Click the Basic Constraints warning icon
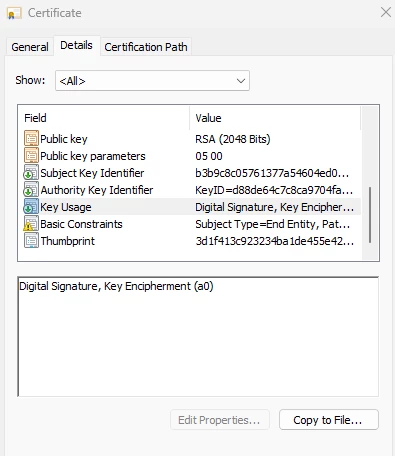The image size is (395, 456). [31, 223]
